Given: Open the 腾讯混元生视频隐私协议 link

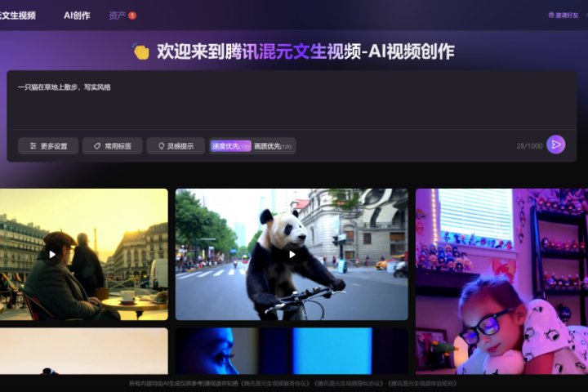Looking at the screenshot, I should click(349, 384).
